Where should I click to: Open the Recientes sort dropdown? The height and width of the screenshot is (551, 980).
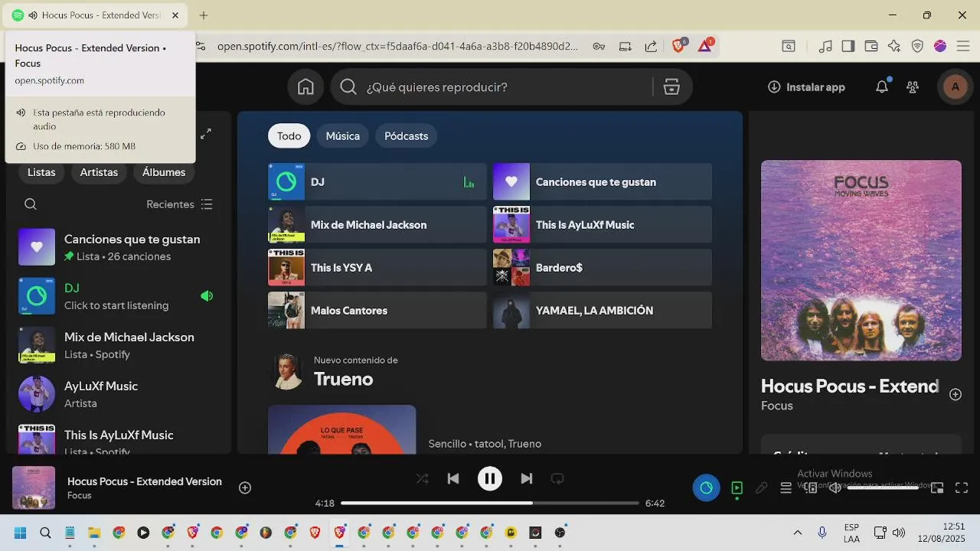[x=180, y=204]
